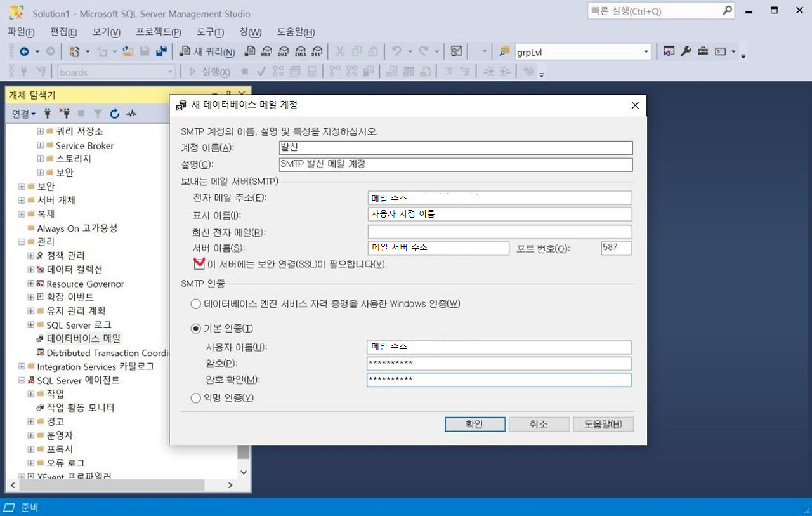
Task: Open the 도구(T) menu
Action: [211, 32]
